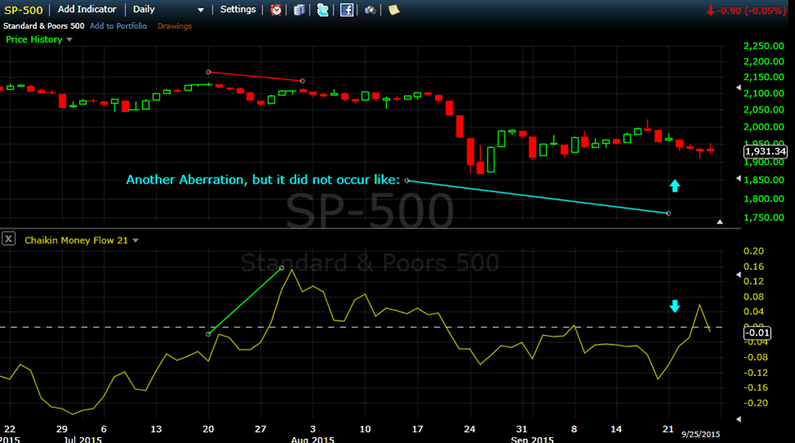This screenshot has width=795, height=443.
Task: Click the upward triangle below 1,750.00 axis
Action: (719, 222)
